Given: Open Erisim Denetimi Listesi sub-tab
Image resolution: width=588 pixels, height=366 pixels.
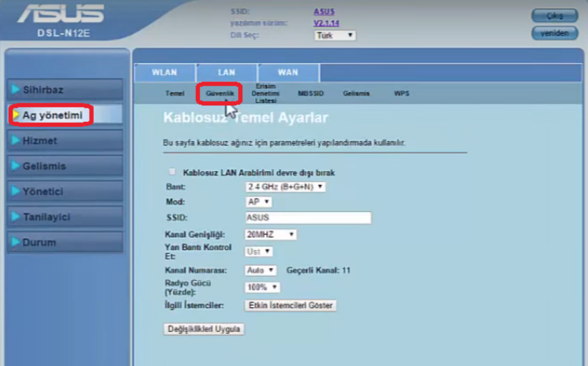Looking at the screenshot, I should [265, 93].
